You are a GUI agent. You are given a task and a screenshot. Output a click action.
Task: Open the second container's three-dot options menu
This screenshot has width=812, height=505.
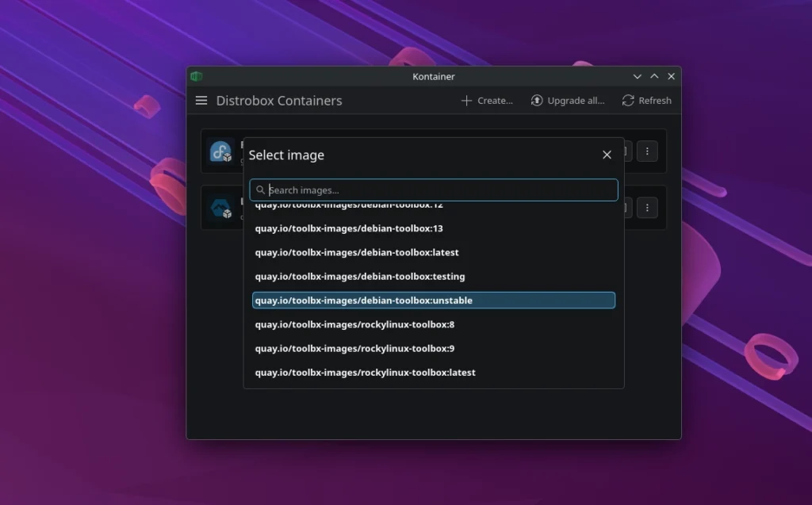(x=647, y=208)
